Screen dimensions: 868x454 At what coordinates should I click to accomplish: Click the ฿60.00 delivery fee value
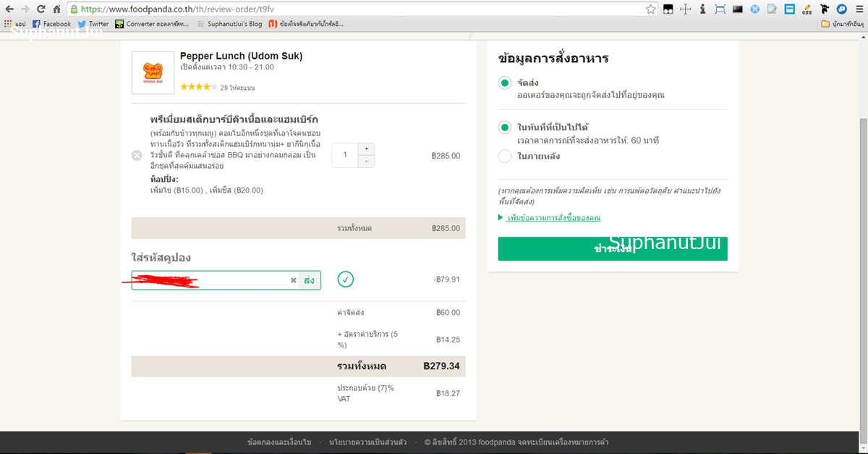pyautogui.click(x=448, y=313)
